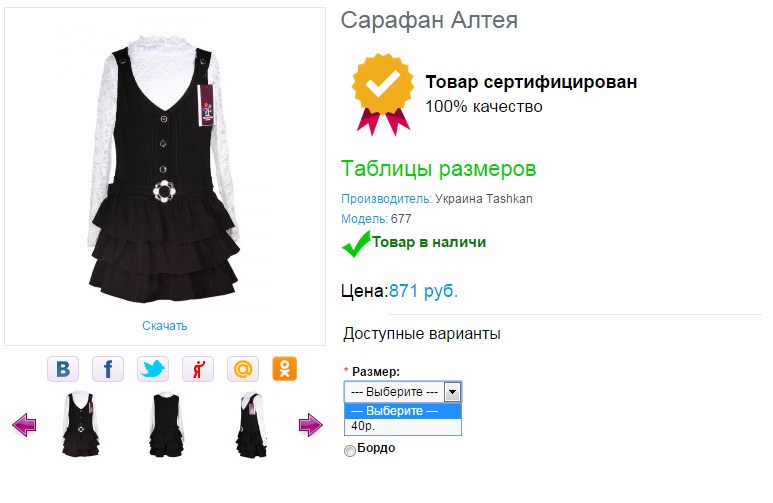View the back-view dress thumbnail
The width and height of the screenshot is (773, 503).
coord(166,425)
